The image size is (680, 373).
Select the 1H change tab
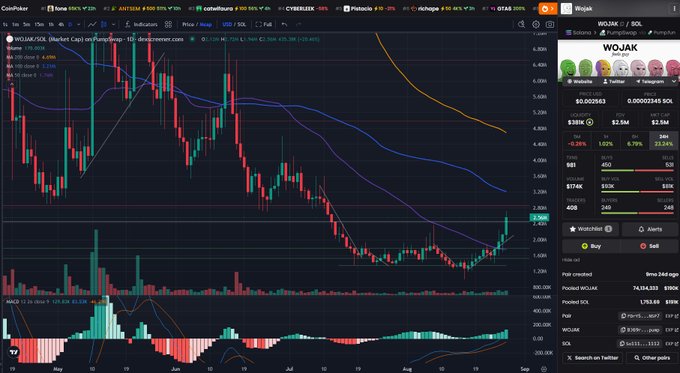605,141
